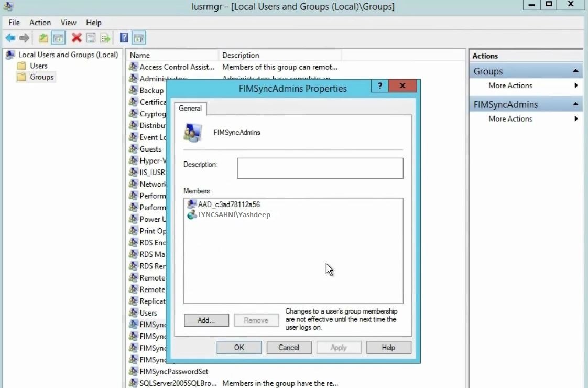Screen dimensions: 588x388
Task: Delete using the red X toolbar icon
Action: click(x=77, y=38)
